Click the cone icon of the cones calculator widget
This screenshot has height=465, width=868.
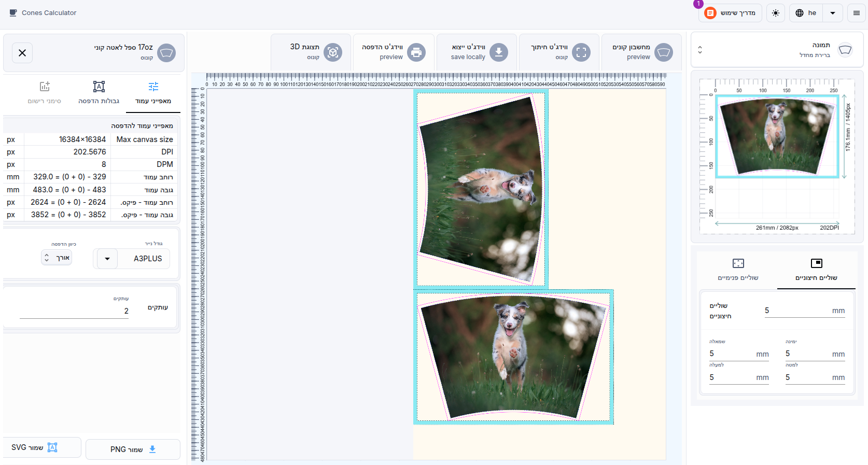pyautogui.click(x=664, y=52)
